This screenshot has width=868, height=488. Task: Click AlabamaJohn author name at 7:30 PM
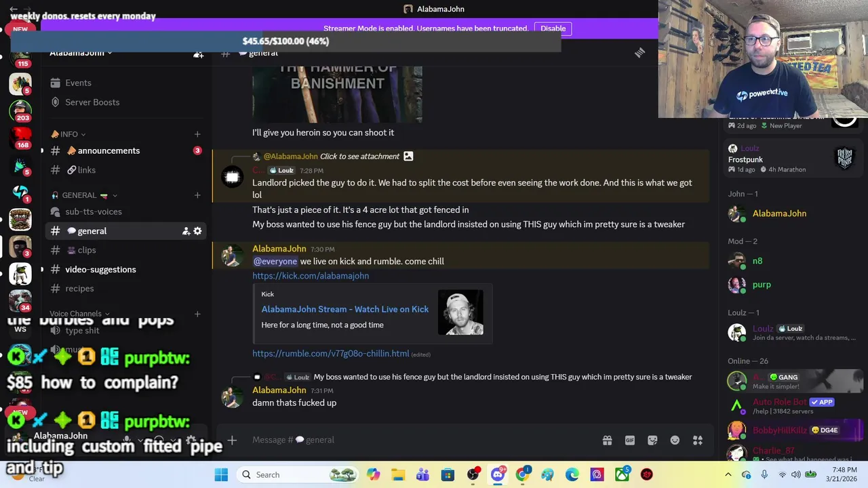pyautogui.click(x=279, y=249)
